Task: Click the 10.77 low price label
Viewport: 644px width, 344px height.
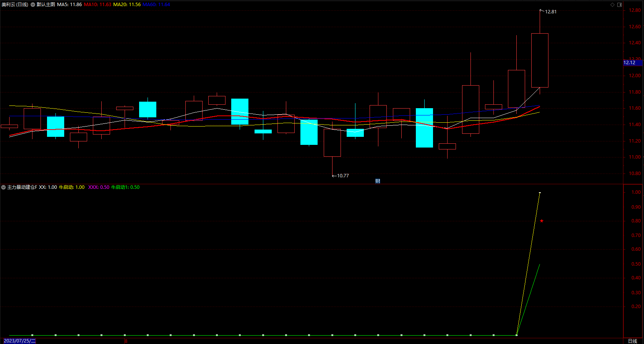Action: click(x=343, y=176)
